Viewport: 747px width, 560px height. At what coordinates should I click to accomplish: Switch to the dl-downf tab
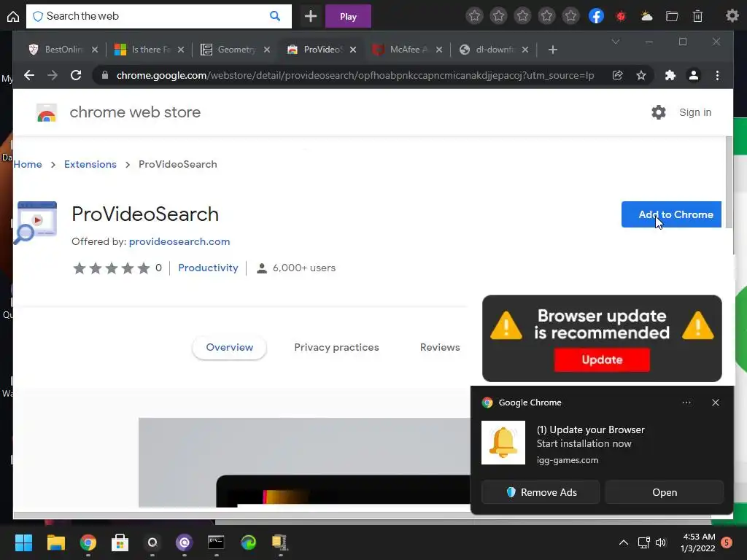click(494, 50)
